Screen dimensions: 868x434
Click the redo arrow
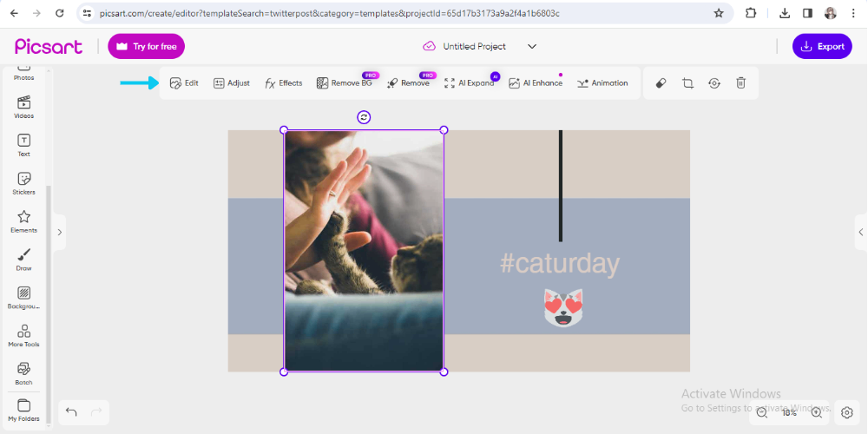click(96, 411)
